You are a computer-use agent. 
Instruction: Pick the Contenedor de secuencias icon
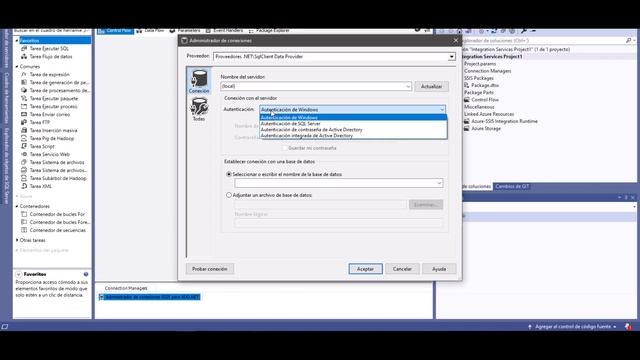(24, 230)
